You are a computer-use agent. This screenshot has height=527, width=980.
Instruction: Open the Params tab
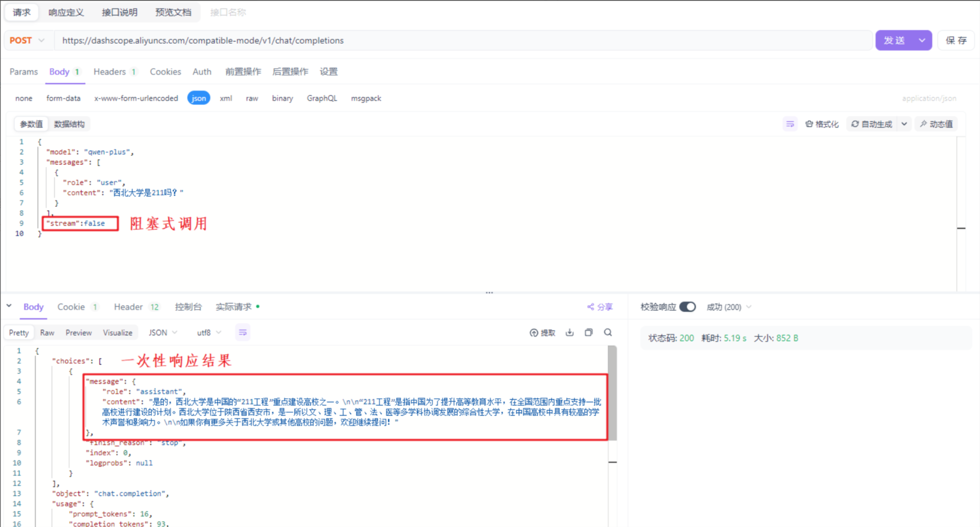point(24,72)
